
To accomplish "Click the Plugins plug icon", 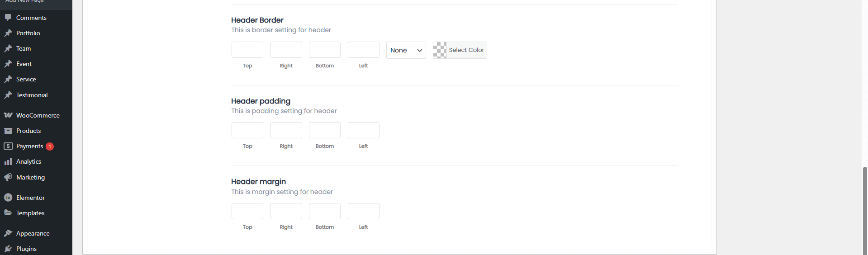I will [8, 249].
